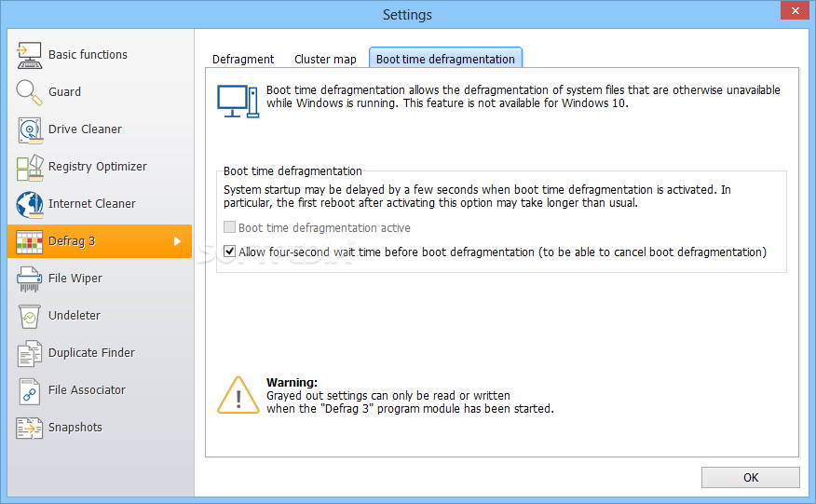Go to Undeleter settings label
The height and width of the screenshot is (504, 816).
[x=74, y=316]
